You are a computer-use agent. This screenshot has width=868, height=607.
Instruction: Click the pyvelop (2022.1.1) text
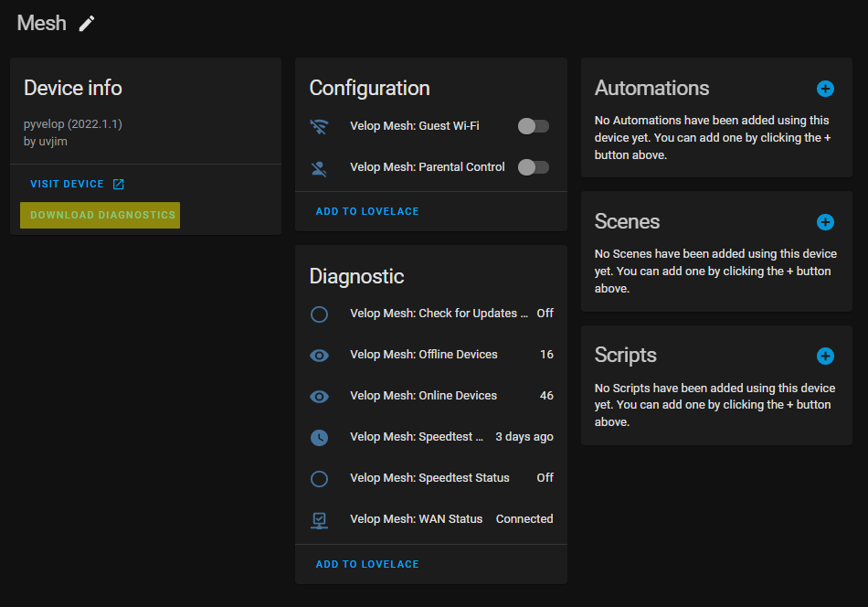coord(72,124)
